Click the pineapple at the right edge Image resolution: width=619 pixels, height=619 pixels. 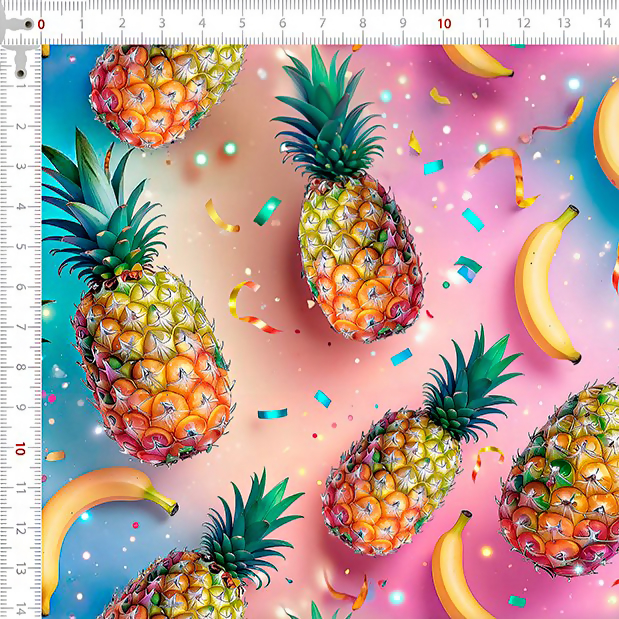[x=565, y=480]
